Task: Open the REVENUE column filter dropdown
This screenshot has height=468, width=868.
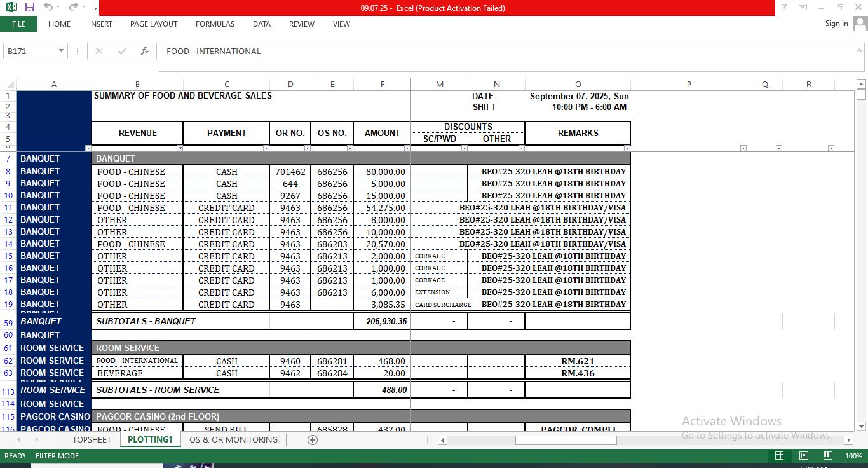Action: pos(180,148)
